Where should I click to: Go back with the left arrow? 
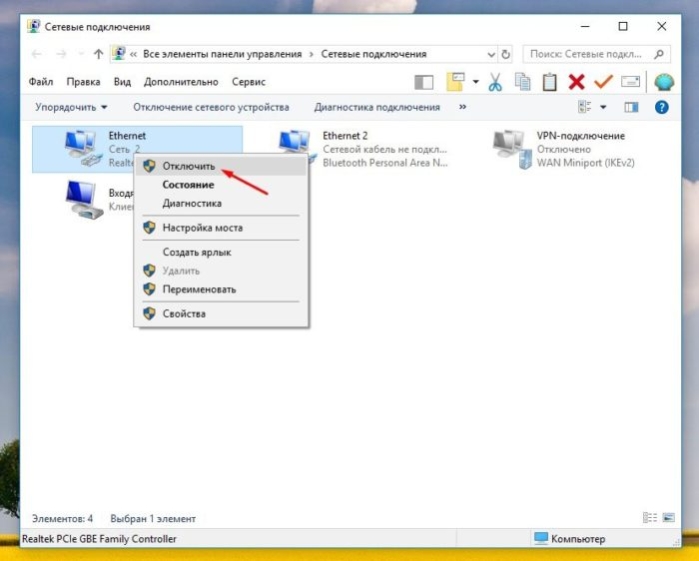coord(37,54)
